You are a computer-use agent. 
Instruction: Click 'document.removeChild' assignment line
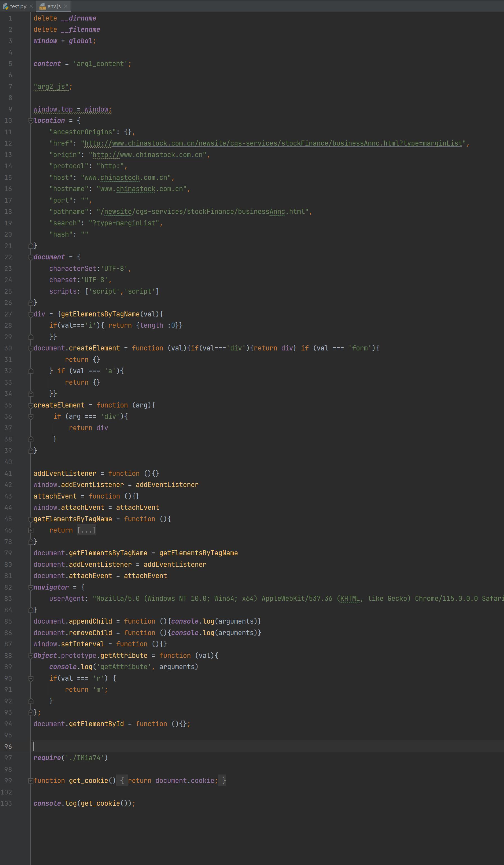click(147, 633)
